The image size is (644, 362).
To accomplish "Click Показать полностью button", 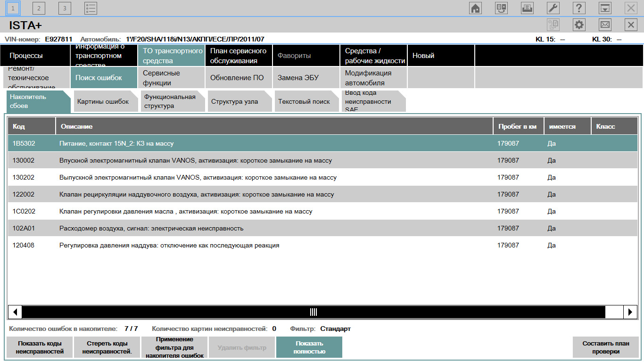I will (309, 348).
